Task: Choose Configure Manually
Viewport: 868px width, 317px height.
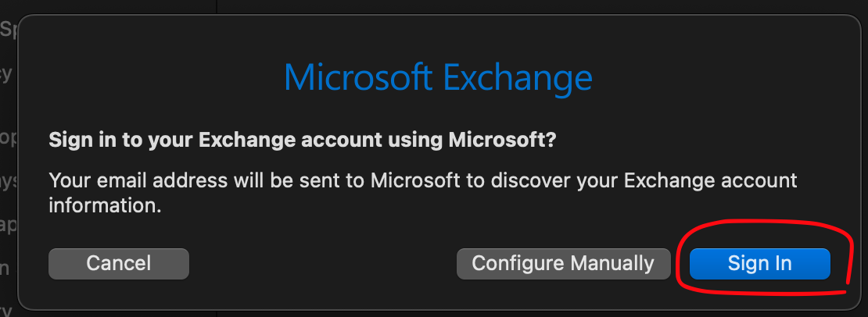Action: (x=563, y=264)
